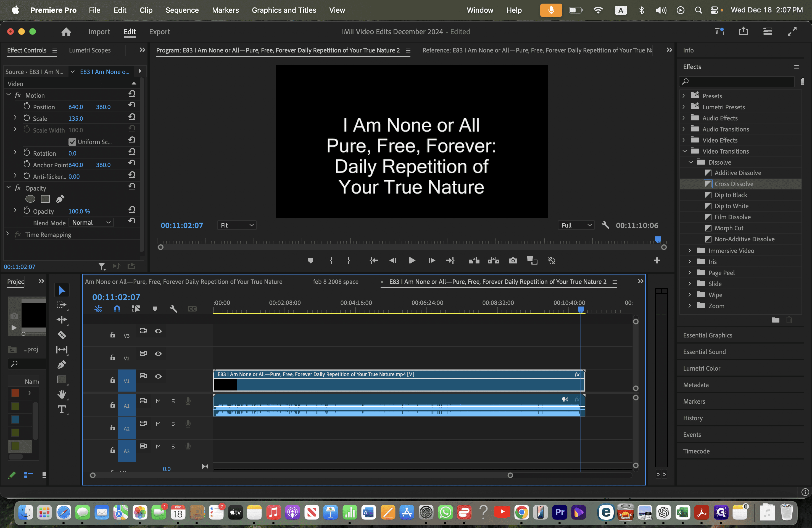
Task: Click the Lift button in monitor
Action: [x=474, y=261]
